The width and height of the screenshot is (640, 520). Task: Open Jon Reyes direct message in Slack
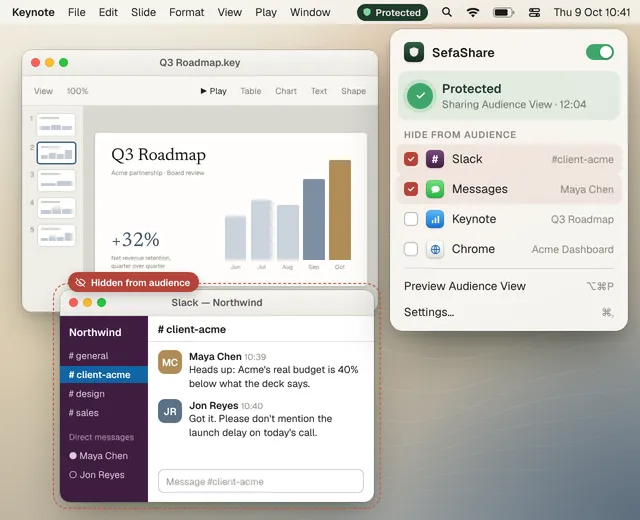104,475
